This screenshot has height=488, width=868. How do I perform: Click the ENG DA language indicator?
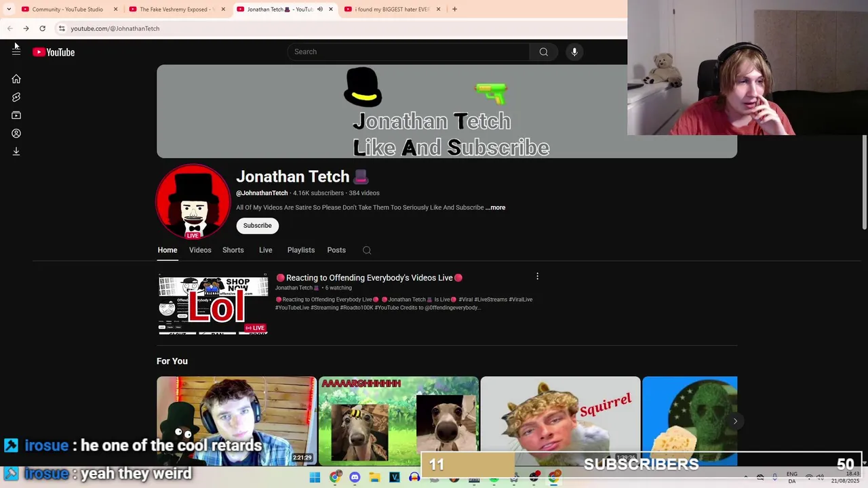click(x=792, y=478)
